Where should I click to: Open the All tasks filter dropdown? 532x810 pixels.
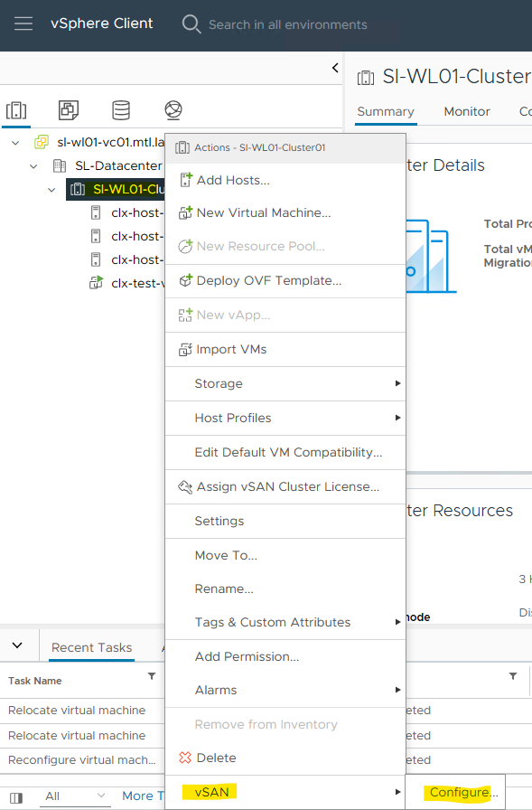coord(75,796)
